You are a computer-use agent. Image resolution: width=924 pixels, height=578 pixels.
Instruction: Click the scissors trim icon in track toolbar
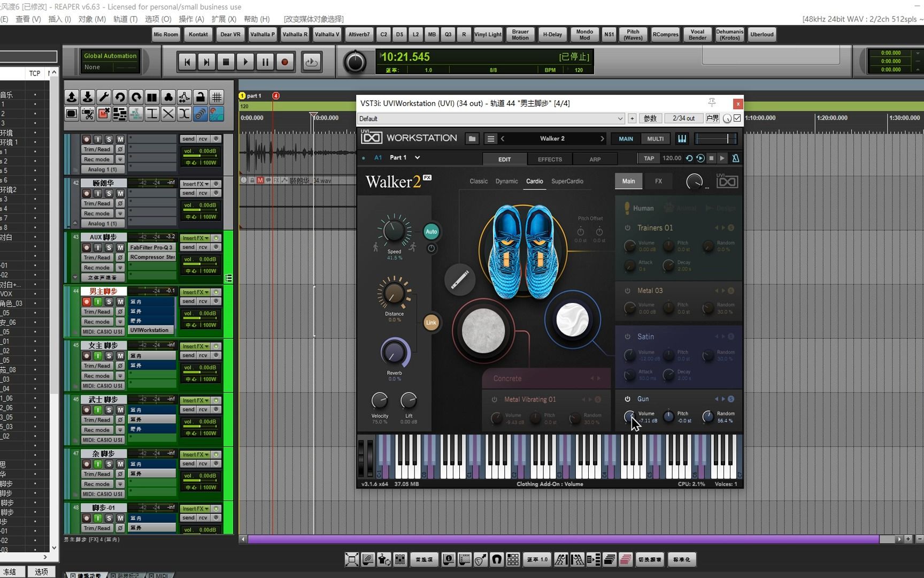click(88, 113)
